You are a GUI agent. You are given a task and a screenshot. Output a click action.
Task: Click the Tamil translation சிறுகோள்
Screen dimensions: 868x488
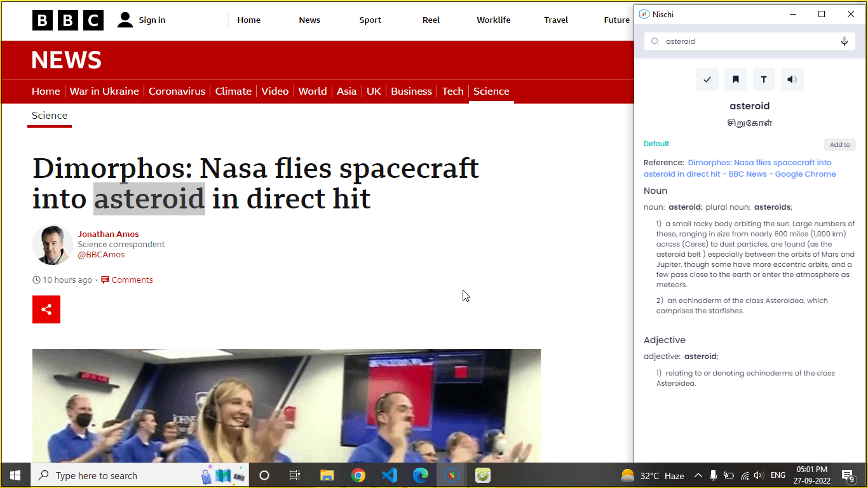(750, 123)
